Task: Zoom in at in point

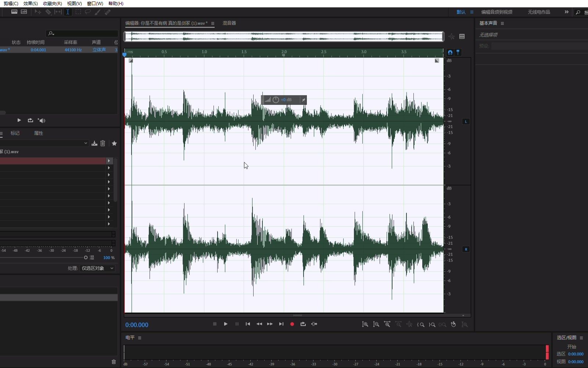Action: click(421, 325)
